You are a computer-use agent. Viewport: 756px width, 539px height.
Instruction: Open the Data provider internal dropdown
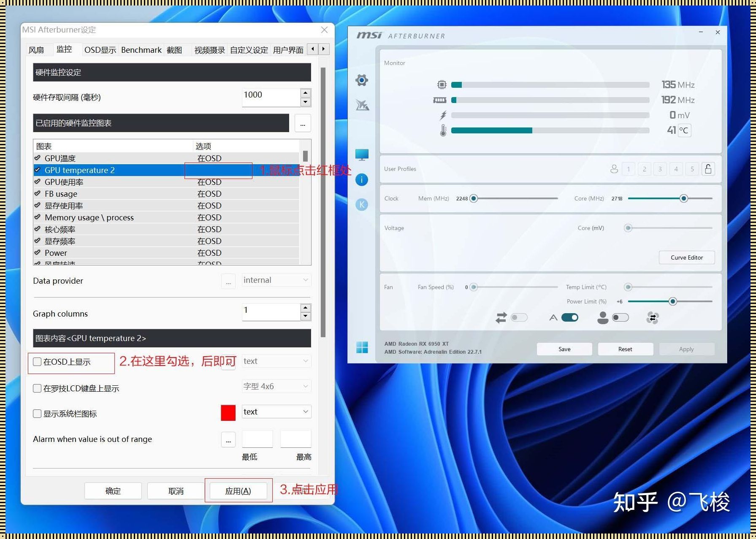276,280
